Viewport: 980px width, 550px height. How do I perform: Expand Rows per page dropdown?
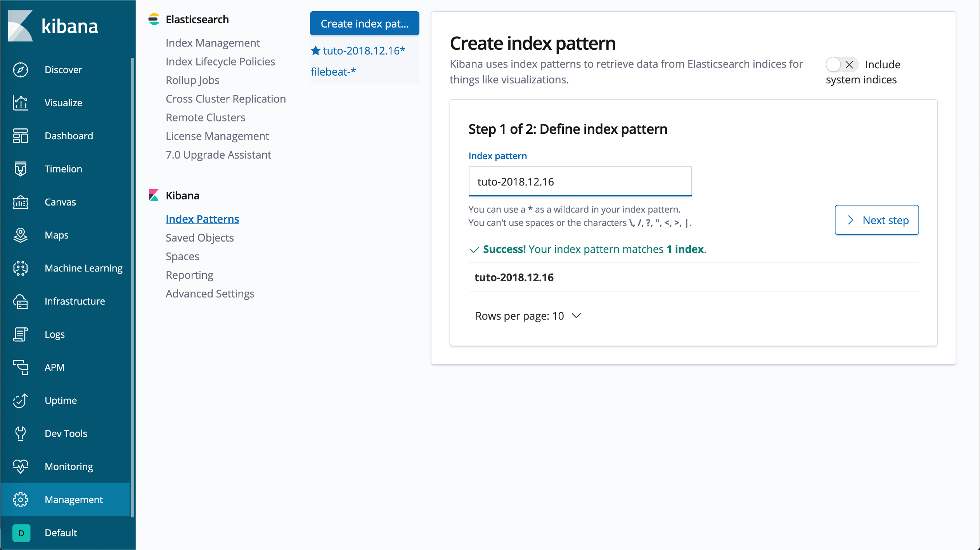(x=528, y=316)
